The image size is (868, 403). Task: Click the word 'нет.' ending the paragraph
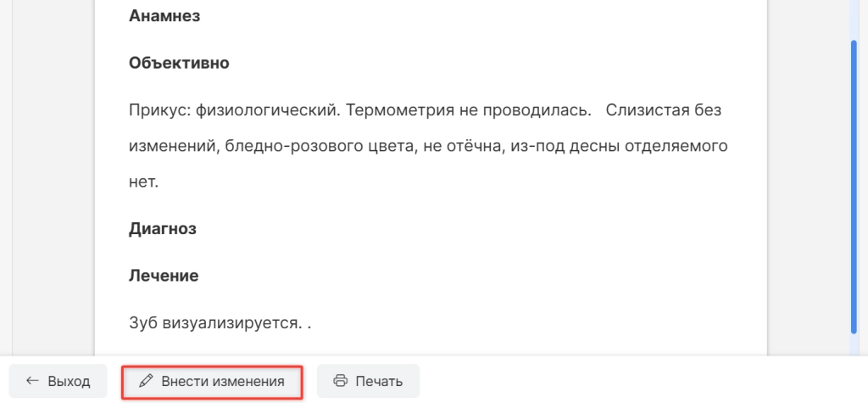coord(143,181)
